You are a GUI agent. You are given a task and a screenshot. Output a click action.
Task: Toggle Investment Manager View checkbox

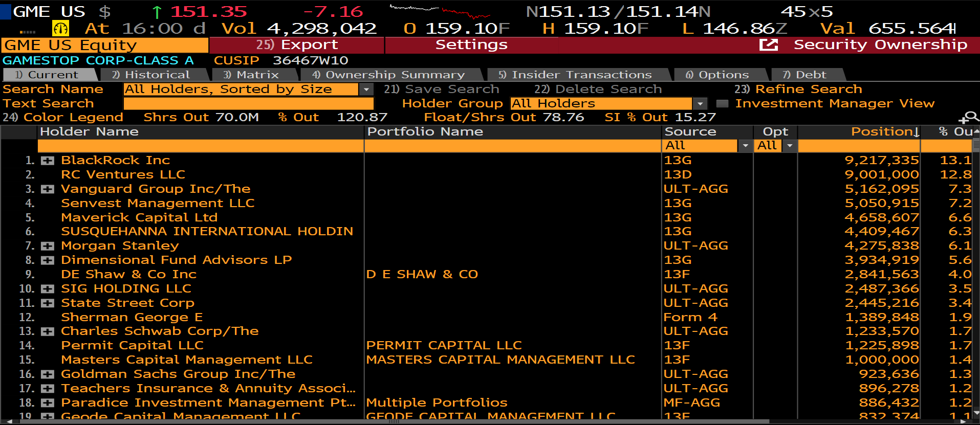point(722,104)
